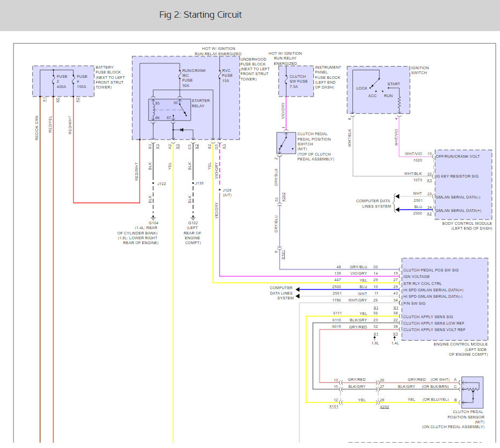This screenshot has width=500, height=448.
Task: Click the IG KEY RESISTOR SIG pin label
Action: (x=457, y=176)
